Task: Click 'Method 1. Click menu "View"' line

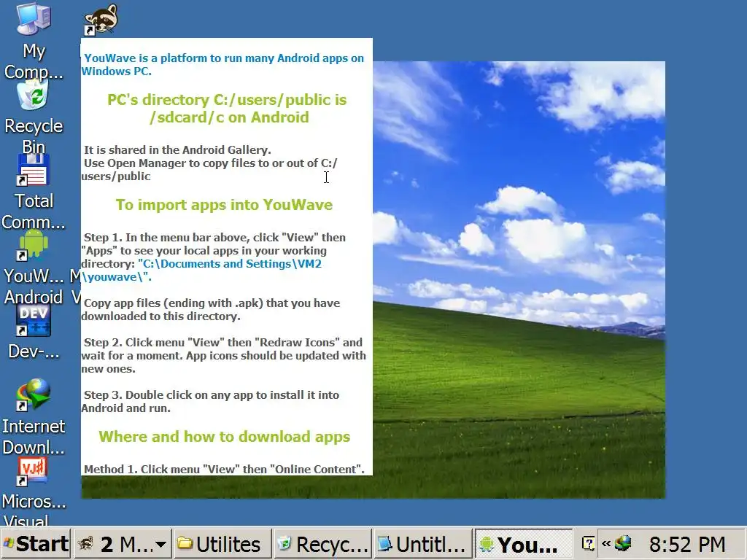Action: pos(224,469)
